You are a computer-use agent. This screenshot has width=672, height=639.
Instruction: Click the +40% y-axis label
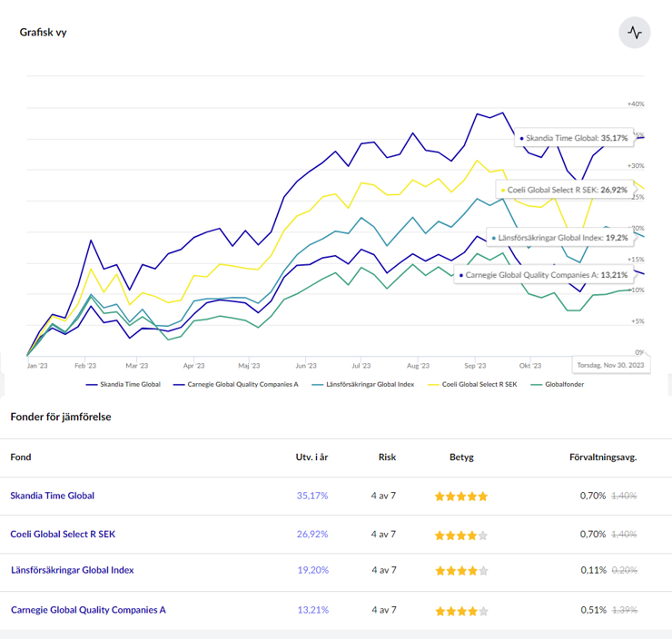[636, 104]
